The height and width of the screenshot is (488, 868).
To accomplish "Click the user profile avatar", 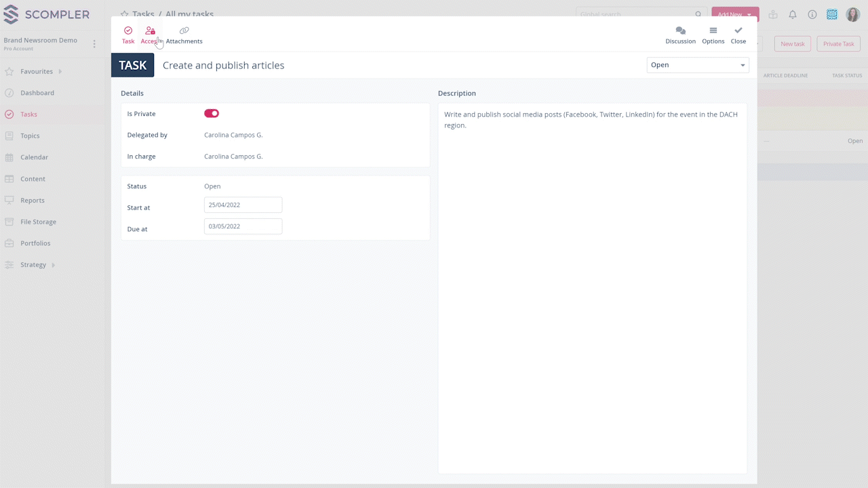I will click(x=852, y=14).
